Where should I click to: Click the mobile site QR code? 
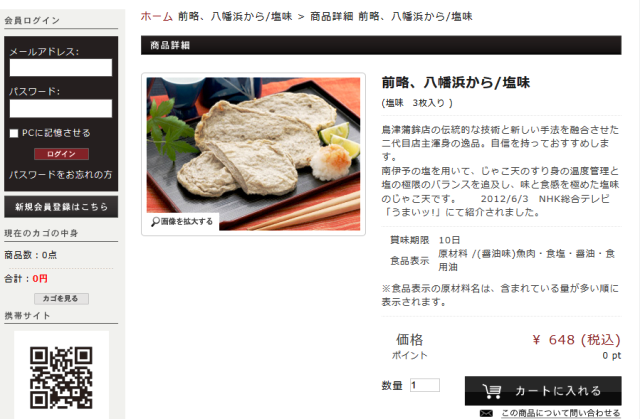coord(61,378)
